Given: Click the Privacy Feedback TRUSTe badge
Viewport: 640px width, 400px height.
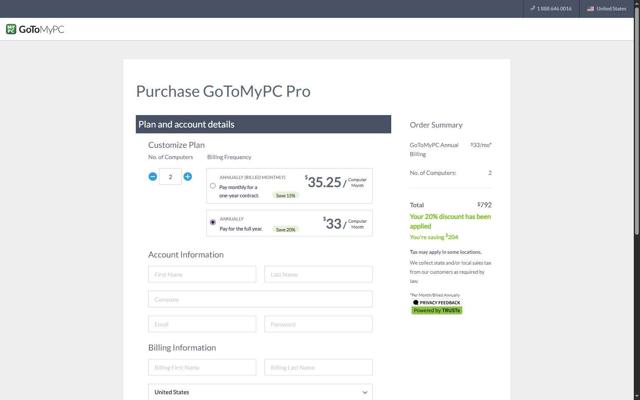Looking at the screenshot, I should tap(436, 307).
